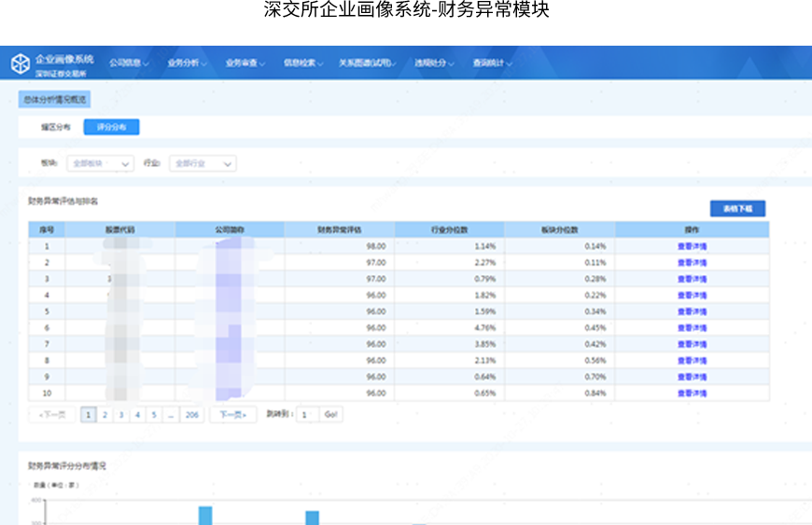Screen dimensions: 812x525
Task: Open the 公司信息 navigation menu
Action: click(x=129, y=63)
